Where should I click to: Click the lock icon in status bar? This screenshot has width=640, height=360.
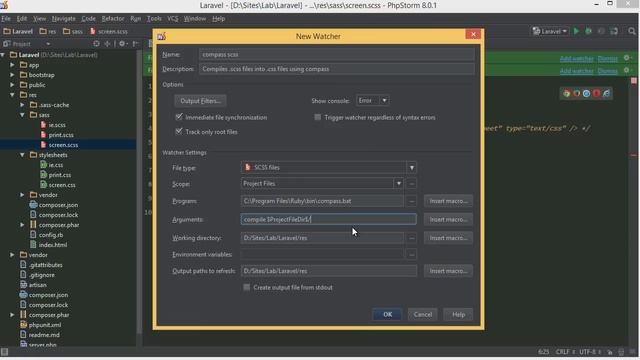610,352
